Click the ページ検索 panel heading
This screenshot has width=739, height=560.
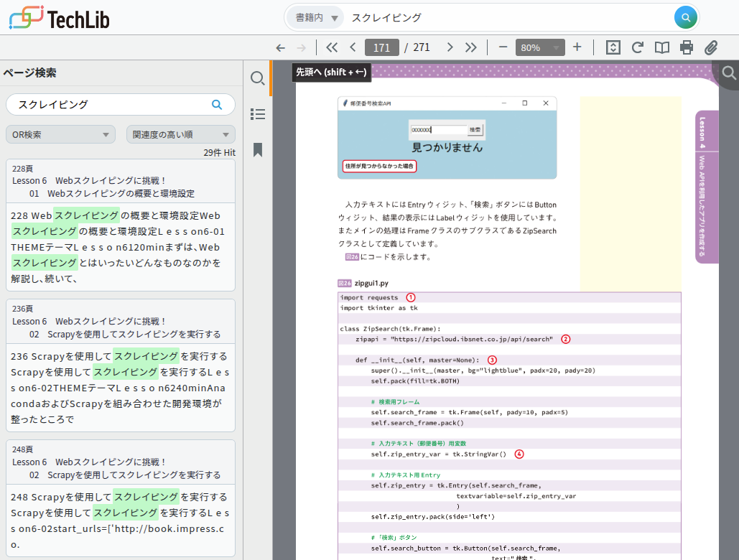(x=29, y=73)
